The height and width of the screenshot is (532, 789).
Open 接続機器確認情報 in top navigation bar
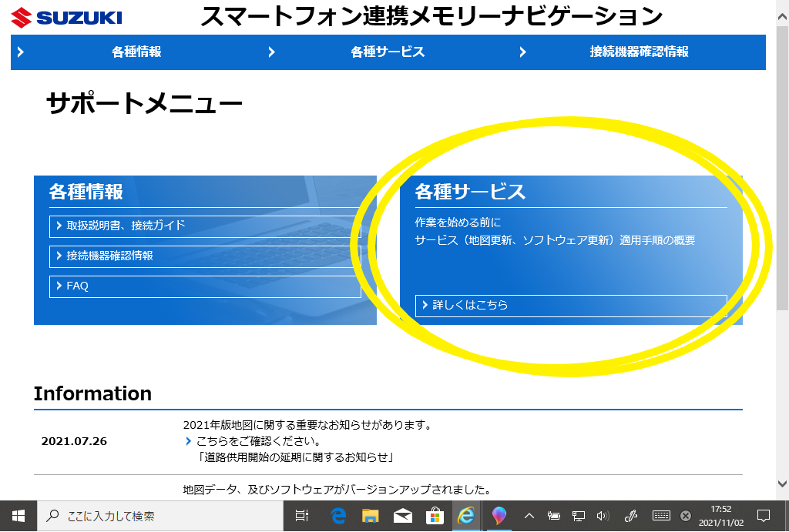click(639, 52)
